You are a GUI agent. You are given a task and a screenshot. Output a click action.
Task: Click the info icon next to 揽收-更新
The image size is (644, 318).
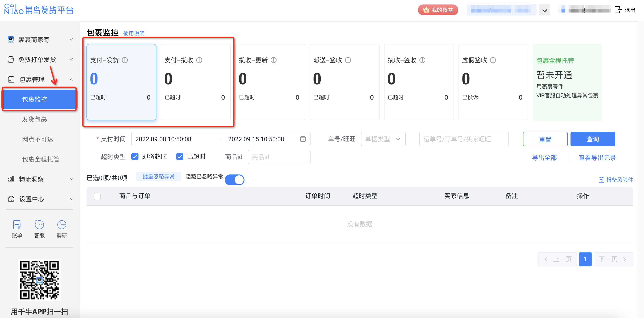click(274, 60)
